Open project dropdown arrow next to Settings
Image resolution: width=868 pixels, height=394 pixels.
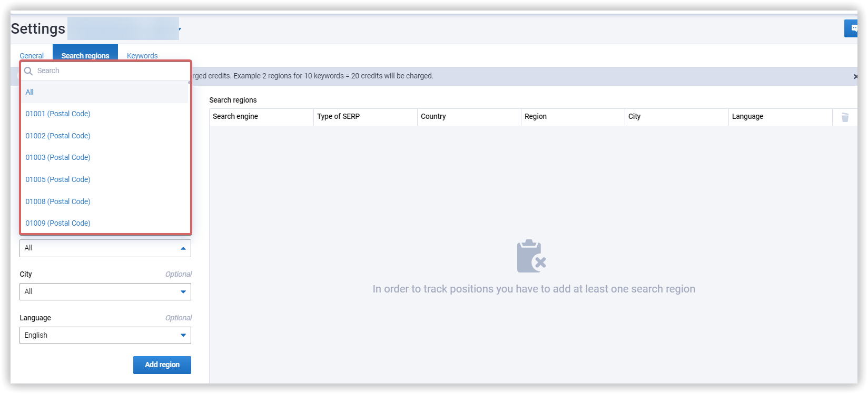click(180, 29)
